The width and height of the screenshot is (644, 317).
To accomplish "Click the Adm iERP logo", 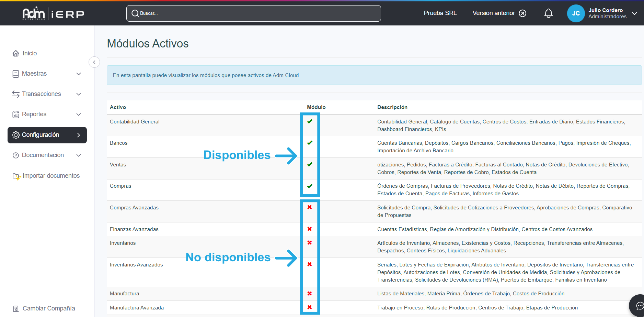I will click(53, 13).
